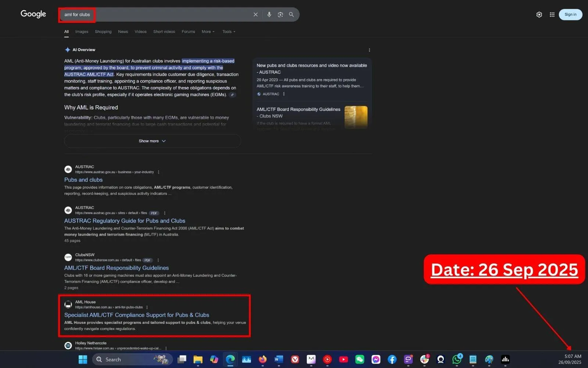Click the Google logo
The height and width of the screenshot is (368, 588).
(x=33, y=14)
